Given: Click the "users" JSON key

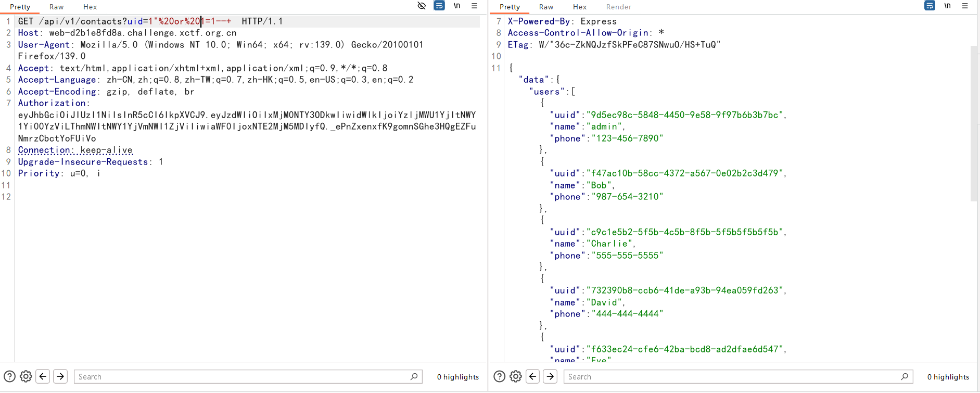Looking at the screenshot, I should 547,92.
